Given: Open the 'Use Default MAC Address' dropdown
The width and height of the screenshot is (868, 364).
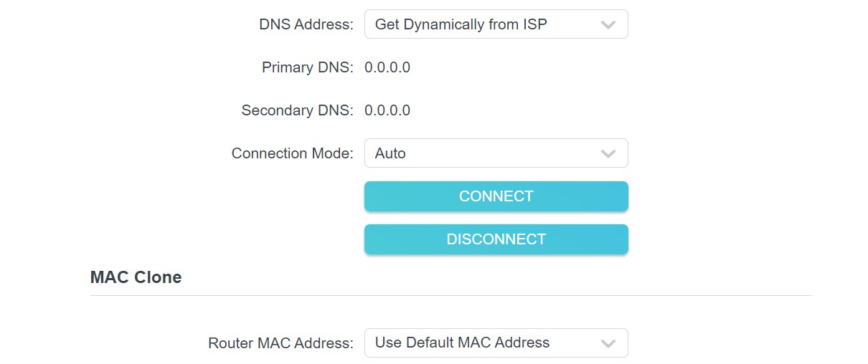Looking at the screenshot, I should pyautogui.click(x=496, y=343).
